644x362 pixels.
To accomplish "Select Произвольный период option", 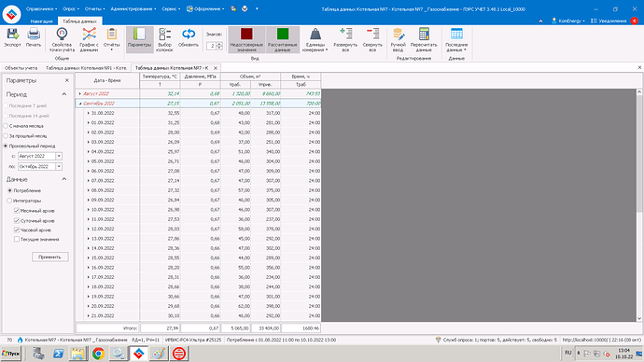I will point(6,146).
